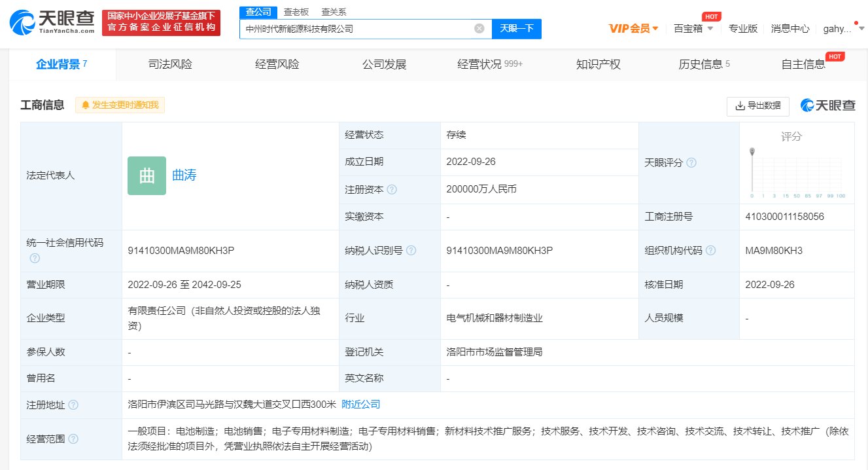The width and height of the screenshot is (868, 470).
Task: Click the 导出数据 export button
Action: click(757, 105)
